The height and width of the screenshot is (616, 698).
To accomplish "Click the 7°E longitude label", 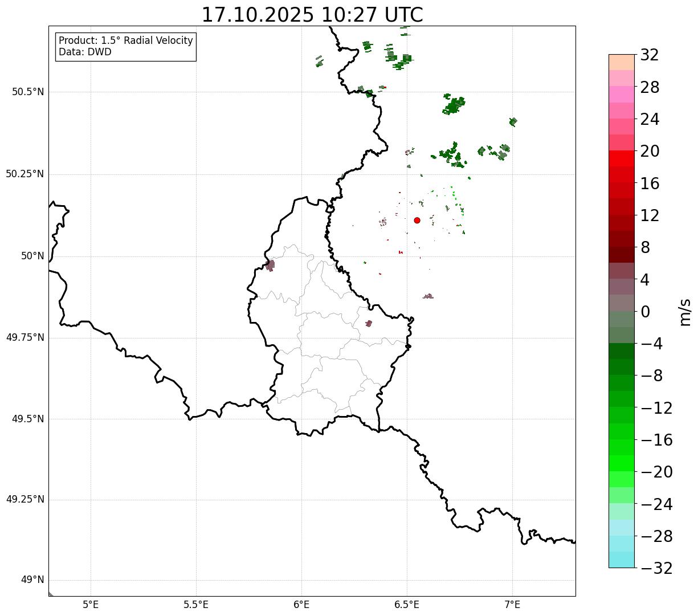I will [512, 605].
